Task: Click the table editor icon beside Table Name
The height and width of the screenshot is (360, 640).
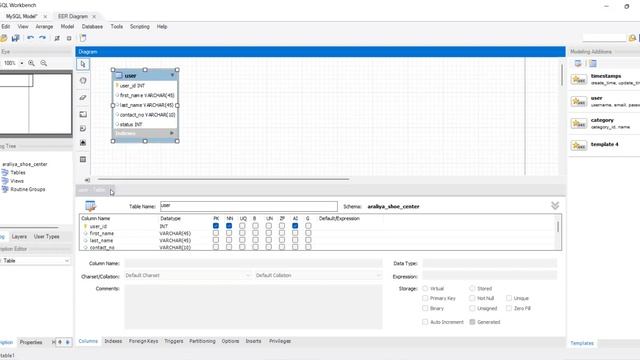Action: tap(90, 206)
